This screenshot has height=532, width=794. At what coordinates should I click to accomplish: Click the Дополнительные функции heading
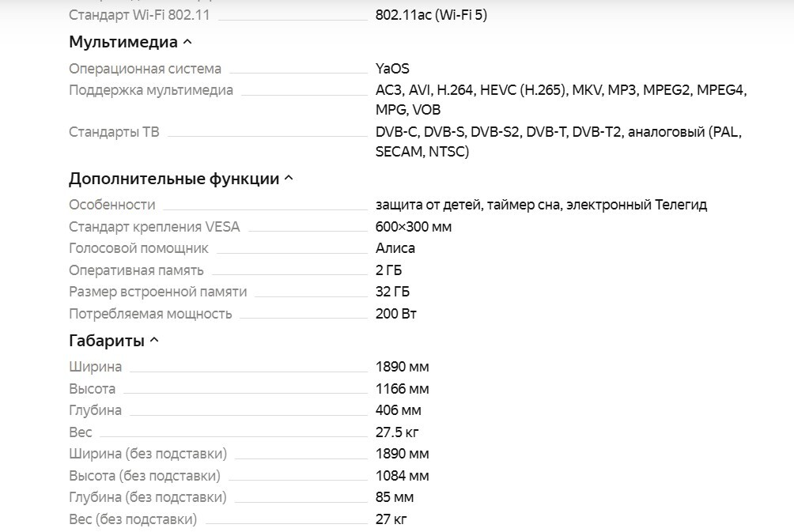coord(174,179)
